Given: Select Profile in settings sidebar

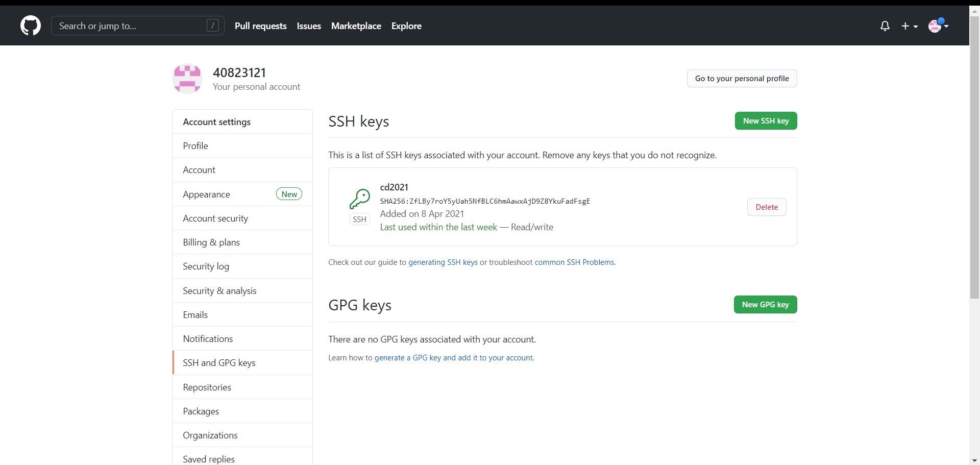Looking at the screenshot, I should click(242, 146).
